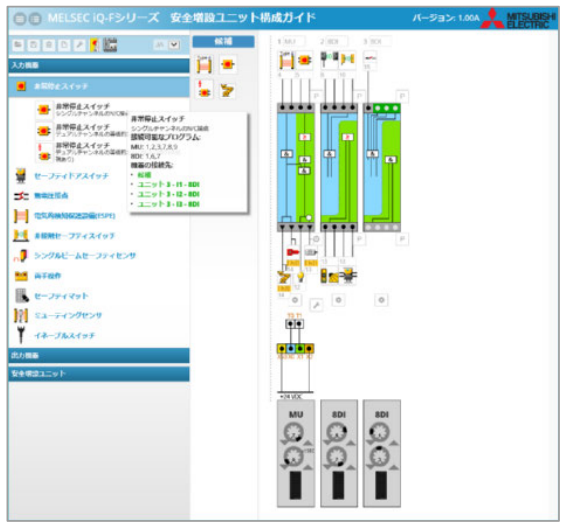Adjust lower rotary dial on MU module

click(293, 456)
